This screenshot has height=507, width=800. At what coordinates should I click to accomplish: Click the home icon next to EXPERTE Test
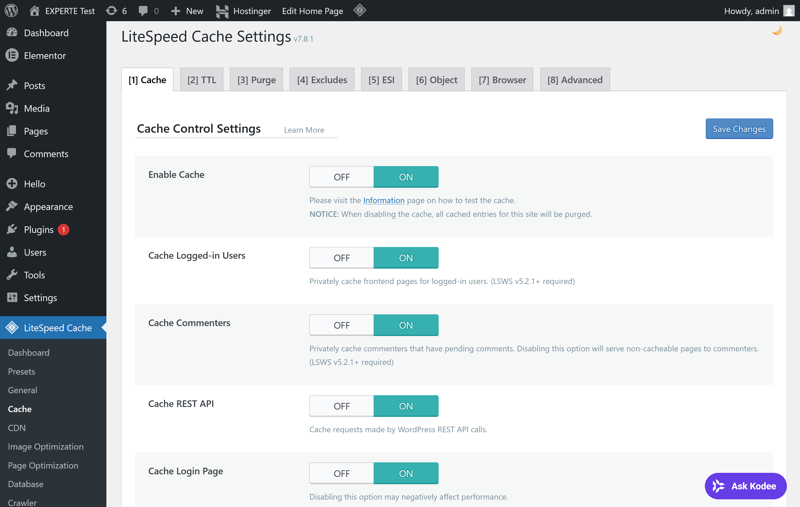[x=34, y=10]
